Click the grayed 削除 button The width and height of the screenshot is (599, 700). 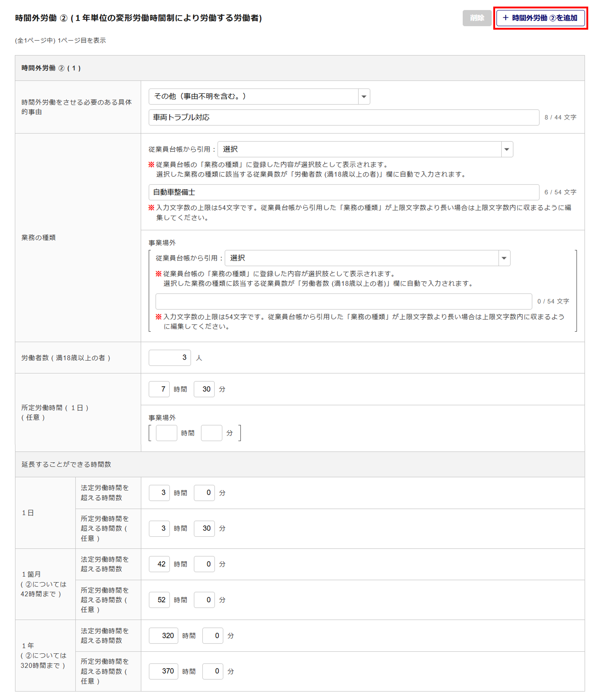click(477, 18)
